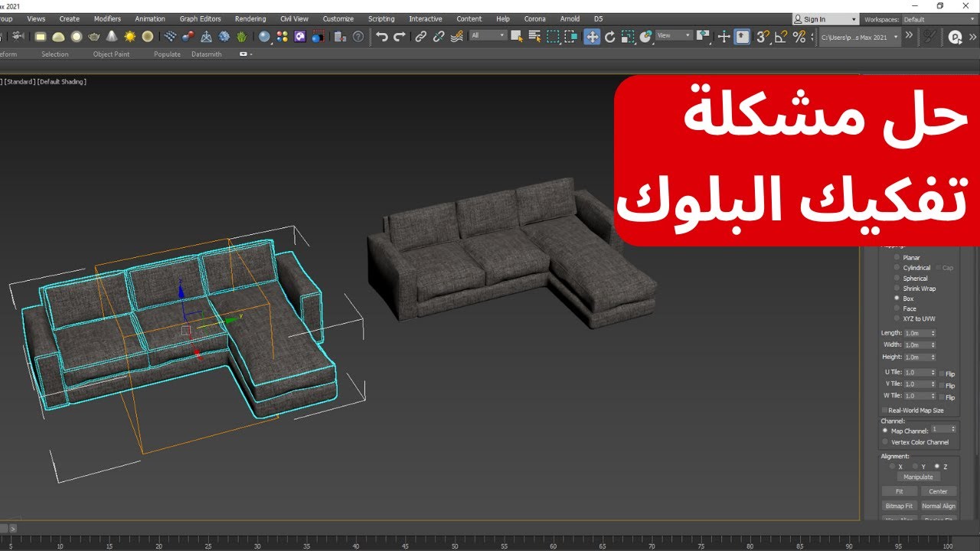Screen dimensions: 980x551
Task: Click the Use Pivot Point Center icon
Action: tap(703, 36)
